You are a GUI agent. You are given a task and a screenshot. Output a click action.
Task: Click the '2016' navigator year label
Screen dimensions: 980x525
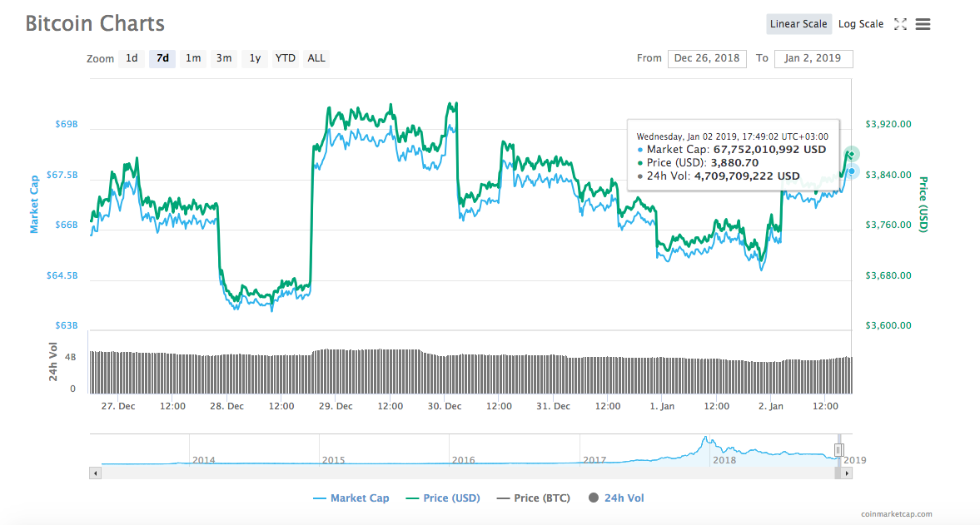point(463,460)
